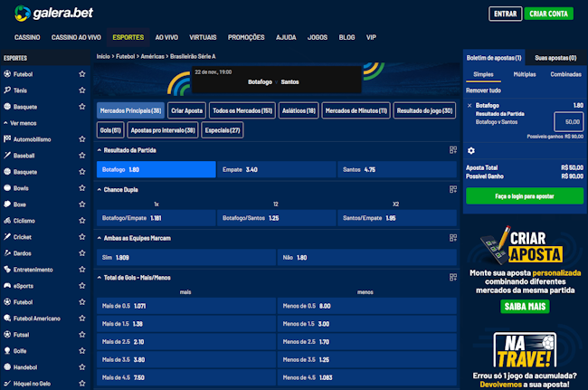Viewport: 588px width, 390px height.
Task: Toggle favorite star for Baseball
Action: click(82, 156)
